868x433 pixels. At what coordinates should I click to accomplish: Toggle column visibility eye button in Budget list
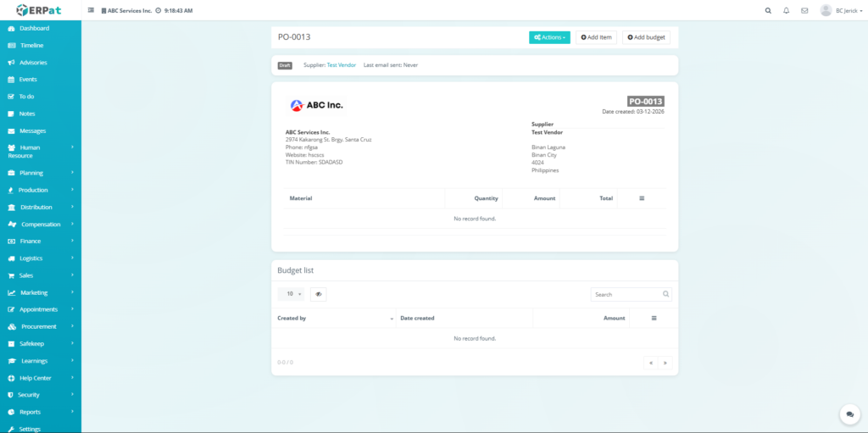(x=318, y=294)
